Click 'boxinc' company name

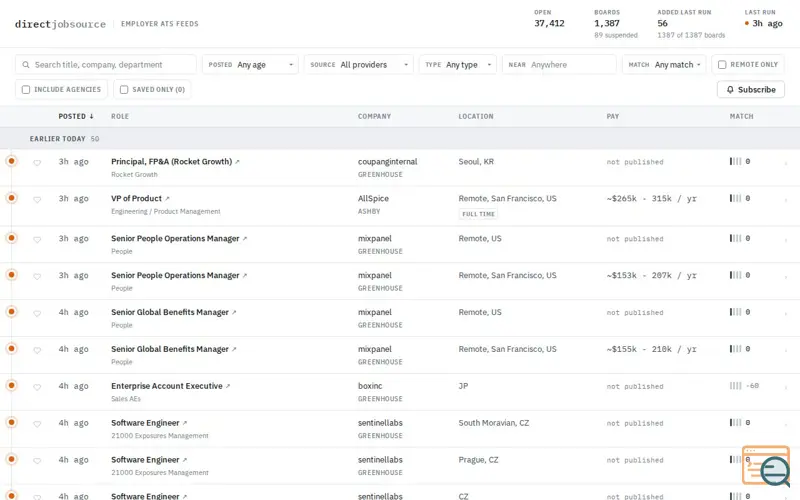tap(370, 386)
